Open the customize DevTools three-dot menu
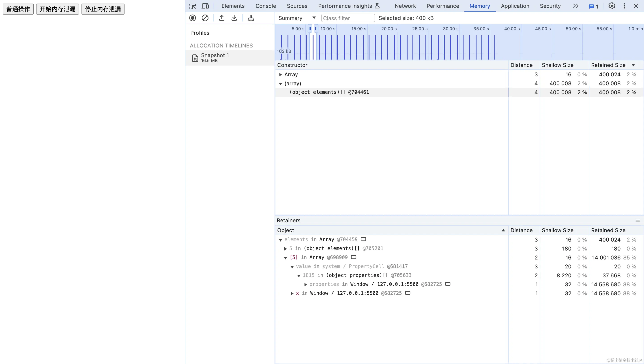The width and height of the screenshot is (644, 364). (624, 6)
